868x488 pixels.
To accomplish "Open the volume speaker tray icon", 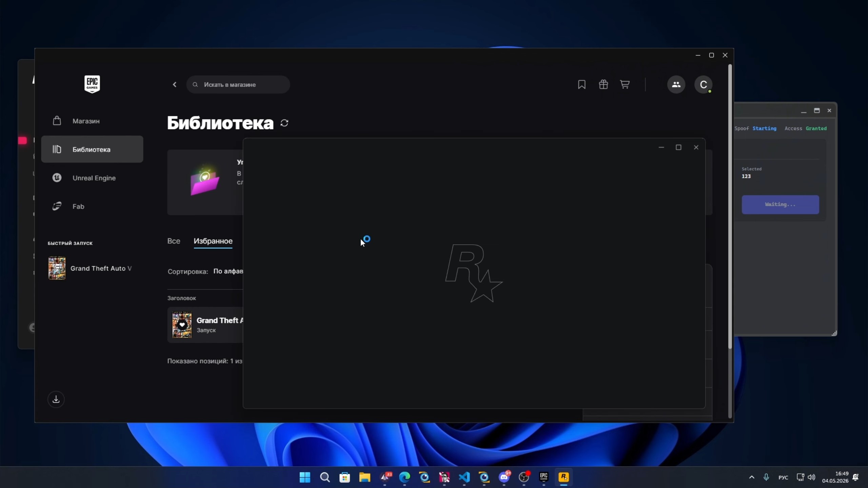I will [x=811, y=477].
